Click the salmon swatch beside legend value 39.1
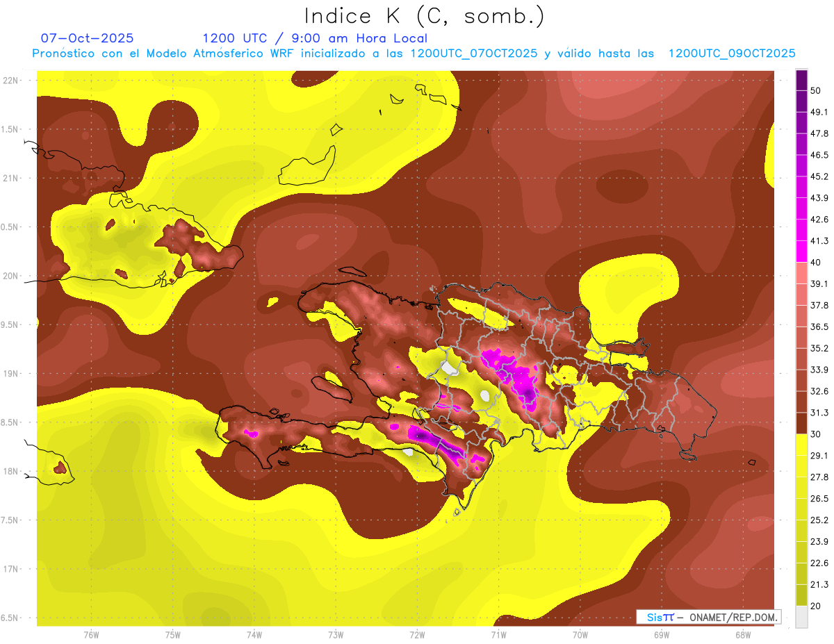Screen dimensions: 834x644 coord(801,273)
